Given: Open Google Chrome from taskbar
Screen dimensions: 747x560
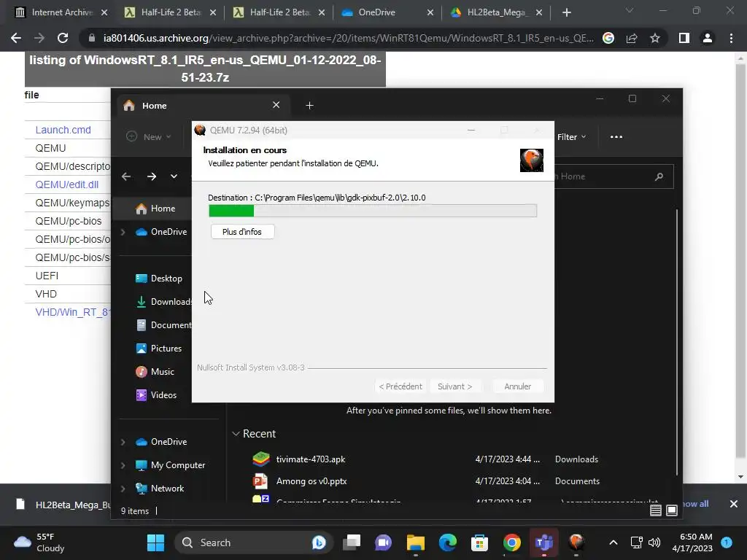Looking at the screenshot, I should (x=511, y=542).
